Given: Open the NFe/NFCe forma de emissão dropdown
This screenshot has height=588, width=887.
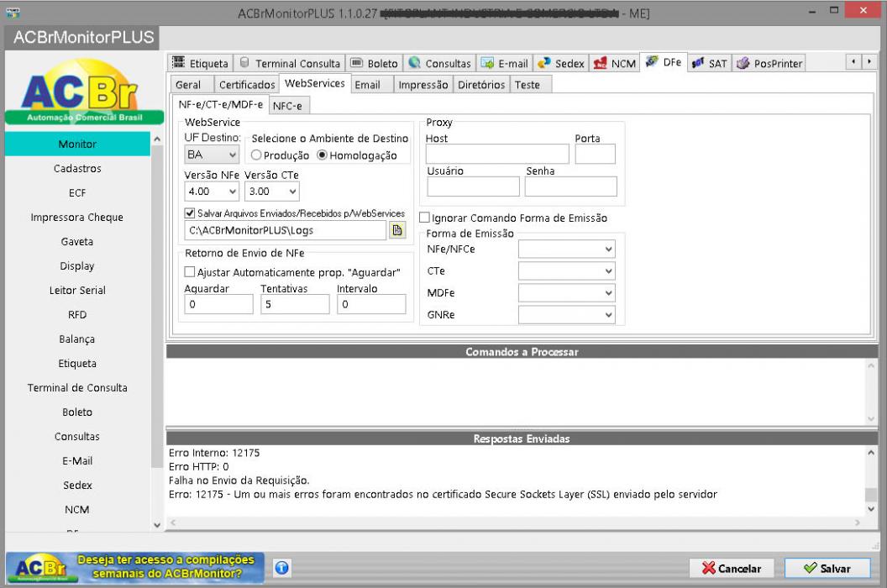Looking at the screenshot, I should click(x=567, y=249).
